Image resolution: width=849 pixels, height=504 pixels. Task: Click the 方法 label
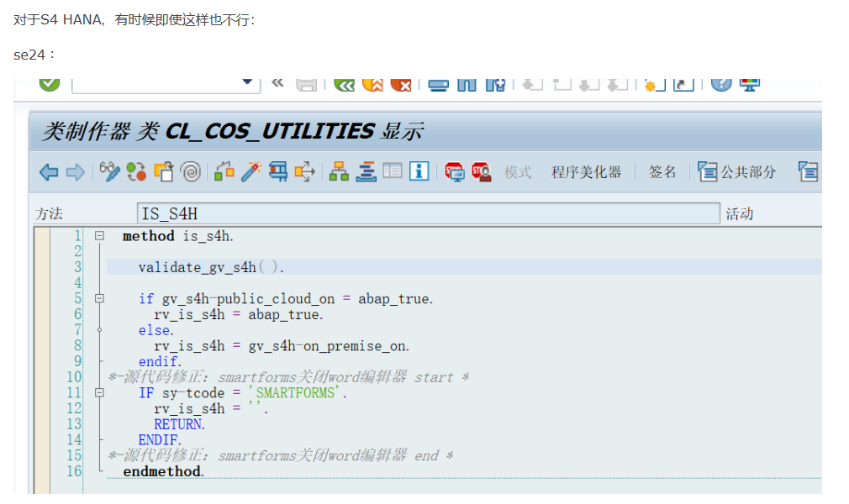(50, 214)
